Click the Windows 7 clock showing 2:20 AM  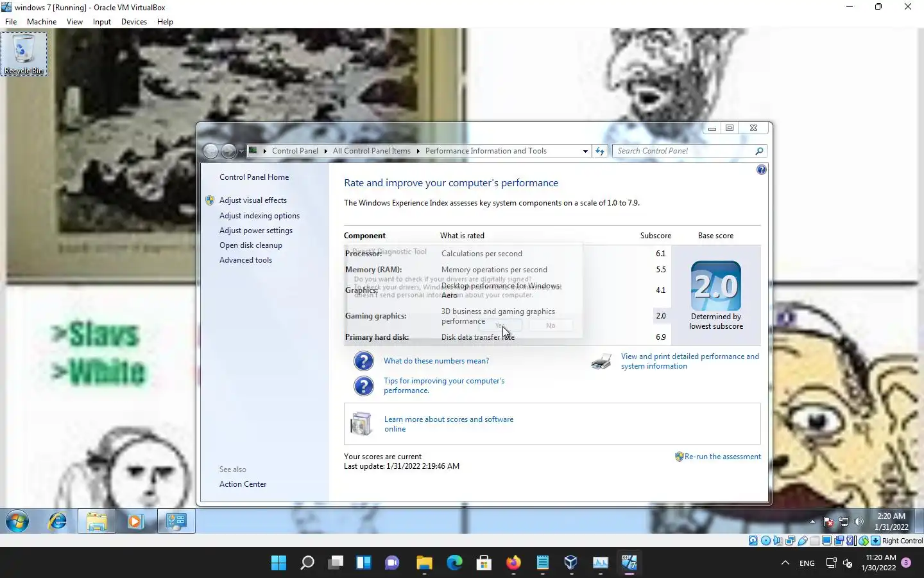[x=891, y=521]
